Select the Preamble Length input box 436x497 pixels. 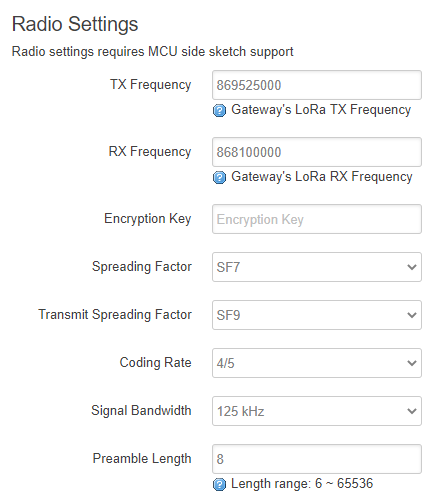[x=317, y=459]
